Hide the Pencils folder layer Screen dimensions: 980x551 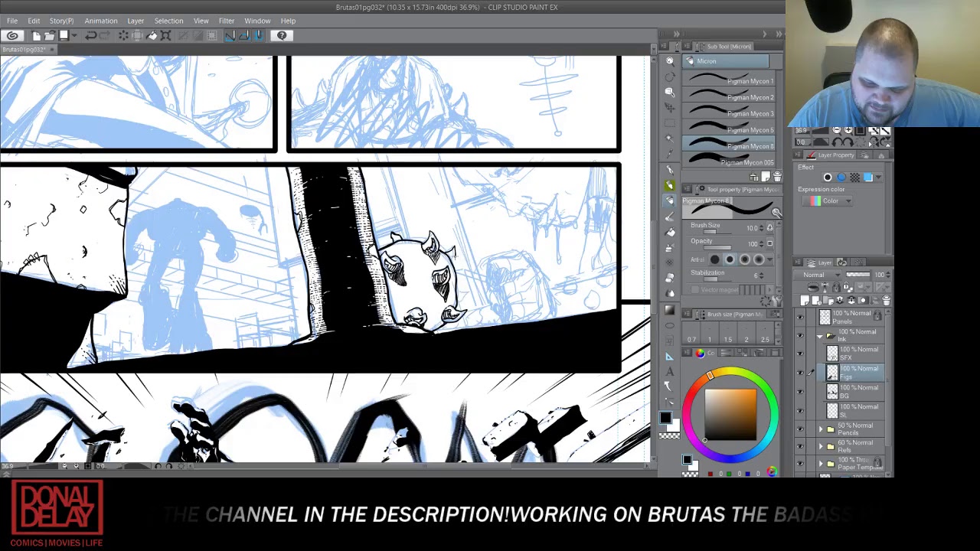(800, 429)
